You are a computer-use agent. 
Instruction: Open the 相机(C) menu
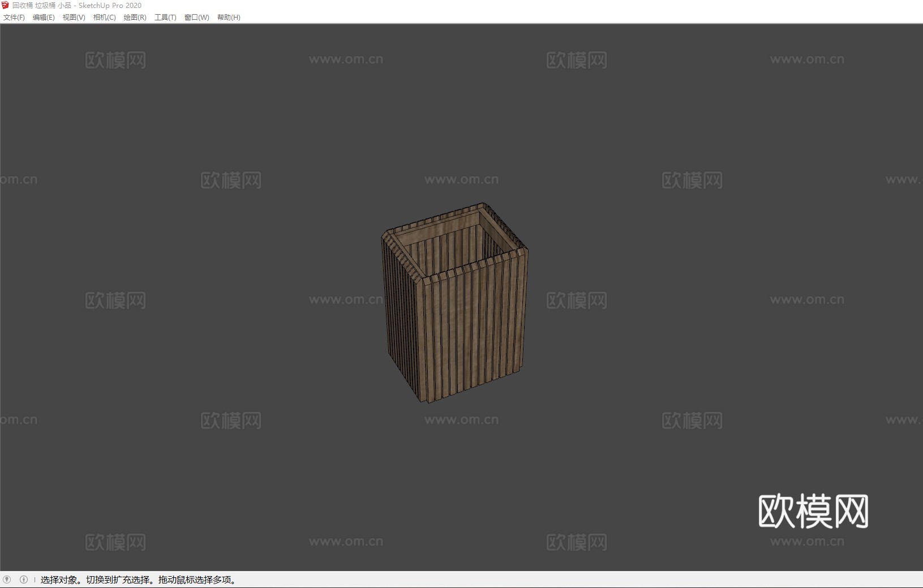pos(104,18)
